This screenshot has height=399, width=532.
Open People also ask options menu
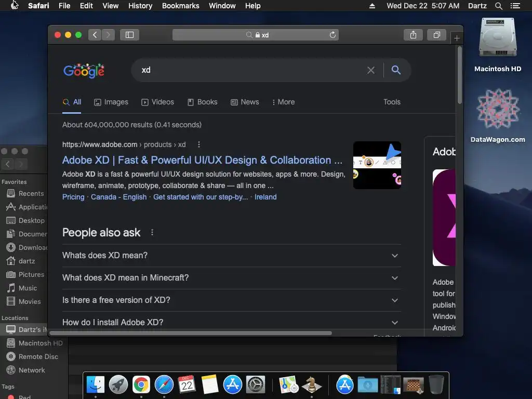tap(152, 232)
